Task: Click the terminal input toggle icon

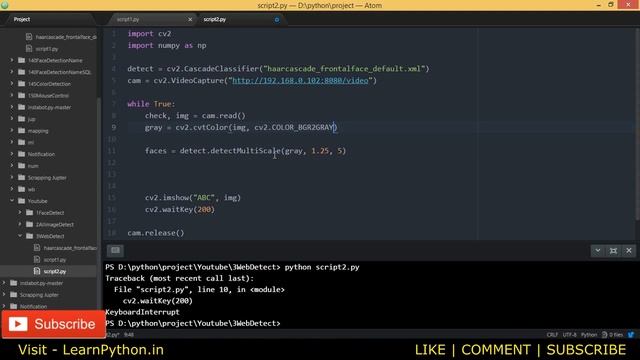Action: [115, 250]
